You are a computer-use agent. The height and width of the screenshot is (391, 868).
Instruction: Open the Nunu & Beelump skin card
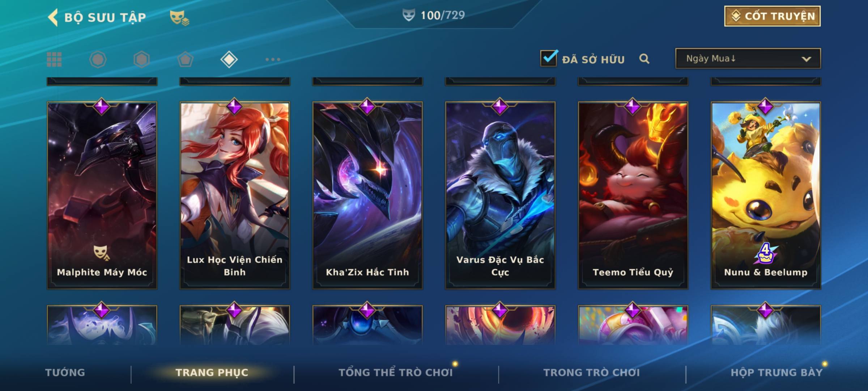coord(766,195)
